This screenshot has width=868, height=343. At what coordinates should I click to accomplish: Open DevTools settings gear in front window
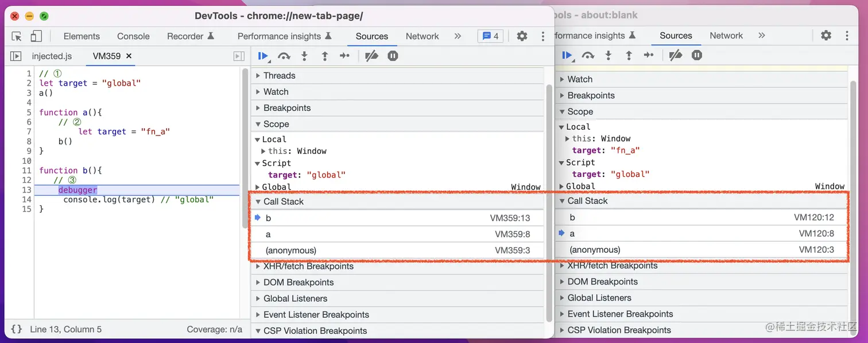coord(522,36)
